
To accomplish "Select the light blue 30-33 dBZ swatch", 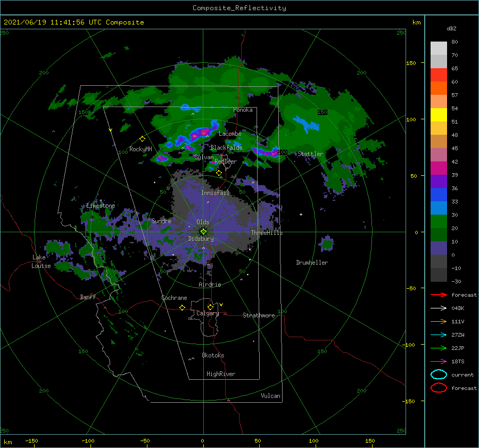I will [439, 208].
